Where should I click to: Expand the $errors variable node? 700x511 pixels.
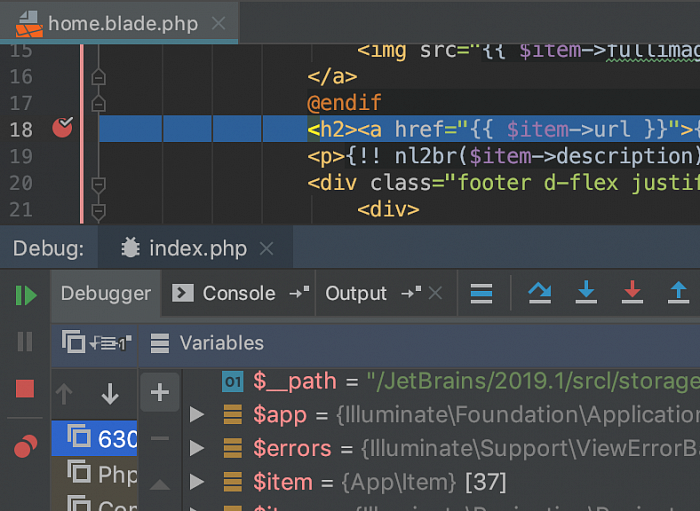tap(197, 448)
